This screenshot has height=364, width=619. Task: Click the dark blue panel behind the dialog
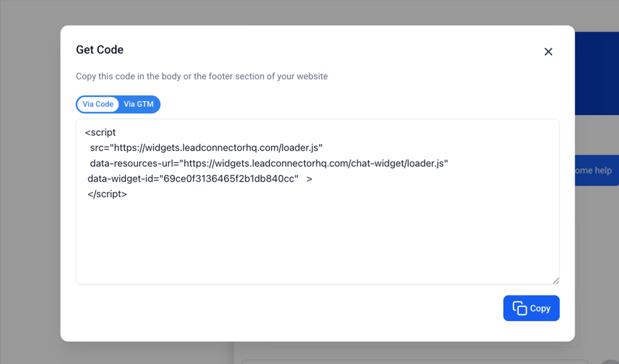click(x=597, y=74)
